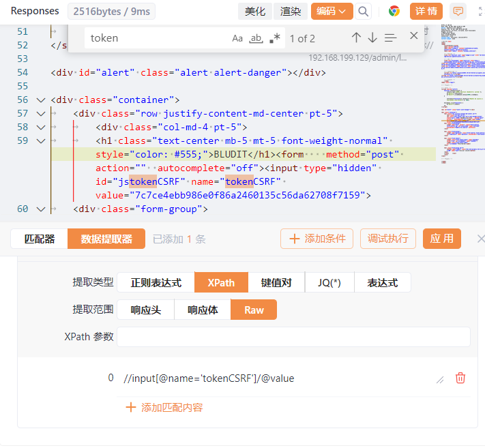Select XPath extraction type
The width and height of the screenshot is (485, 448).
tap(221, 282)
